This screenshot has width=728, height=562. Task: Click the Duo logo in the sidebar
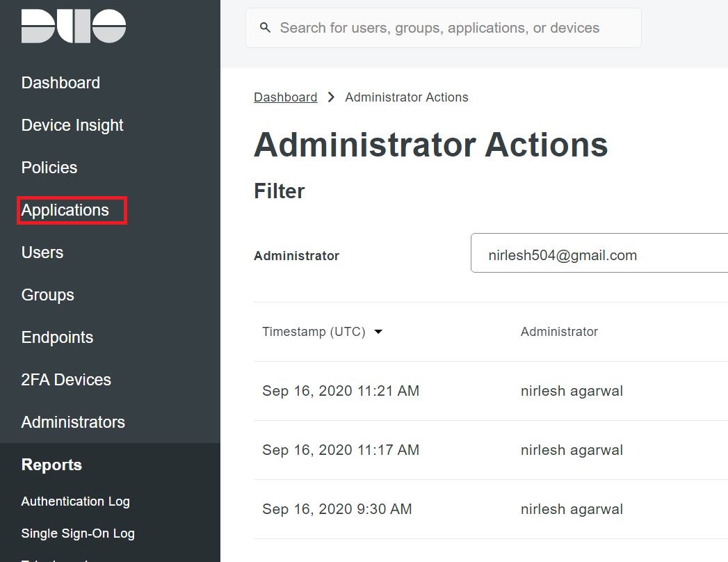[74, 26]
